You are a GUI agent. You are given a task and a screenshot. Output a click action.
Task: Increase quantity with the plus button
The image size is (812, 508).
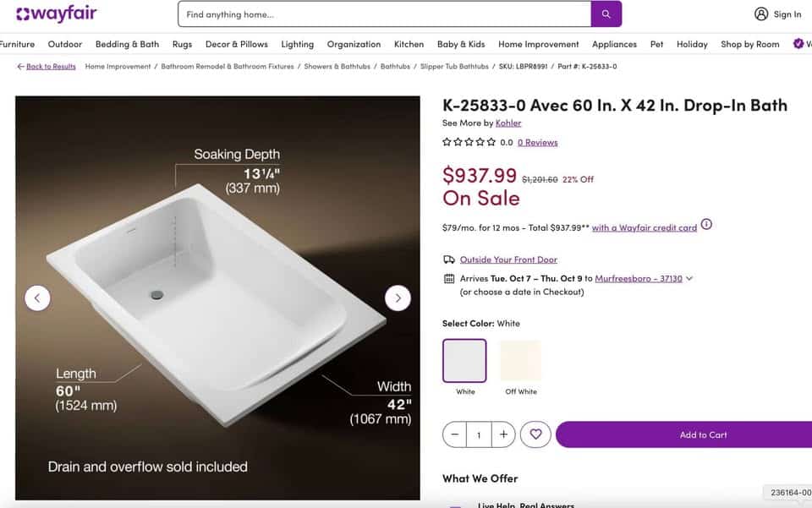[x=503, y=434]
